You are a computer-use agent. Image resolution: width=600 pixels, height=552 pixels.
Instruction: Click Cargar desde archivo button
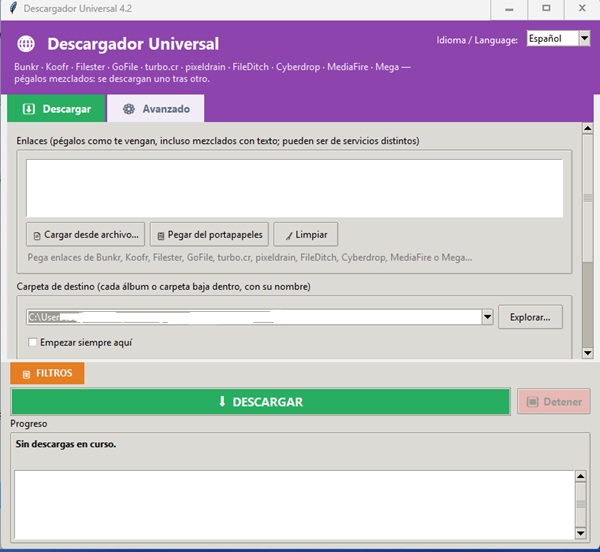coord(86,234)
